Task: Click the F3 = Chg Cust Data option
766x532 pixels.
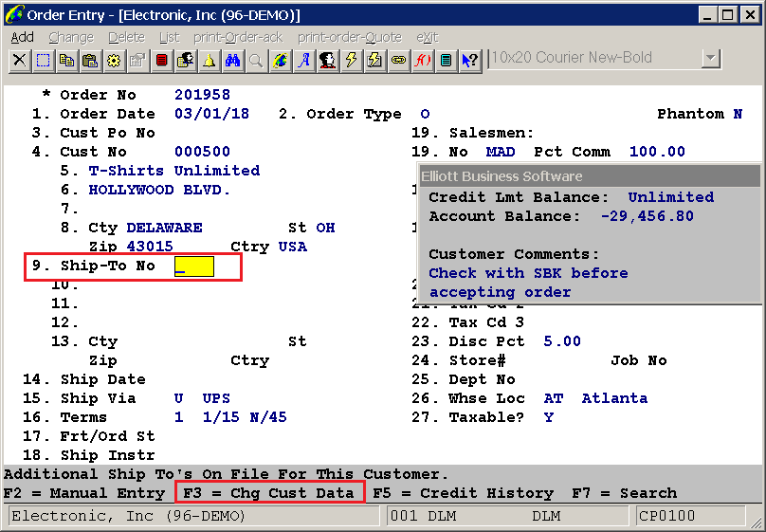Action: 268,493
